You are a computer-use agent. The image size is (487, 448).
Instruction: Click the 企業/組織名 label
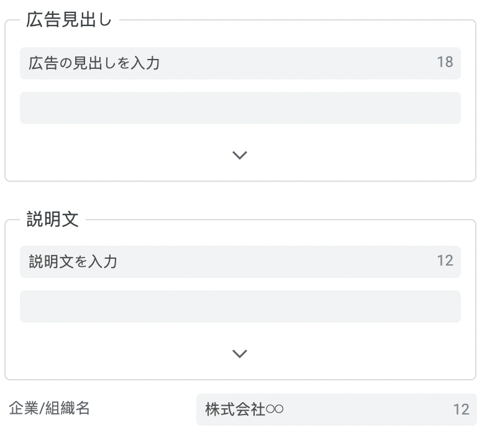(x=50, y=408)
